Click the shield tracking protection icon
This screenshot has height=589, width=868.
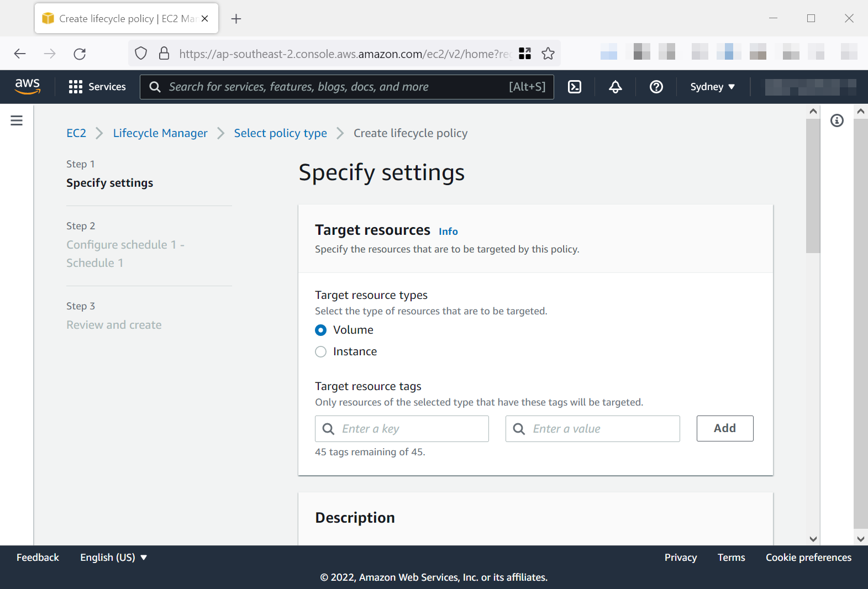(141, 54)
